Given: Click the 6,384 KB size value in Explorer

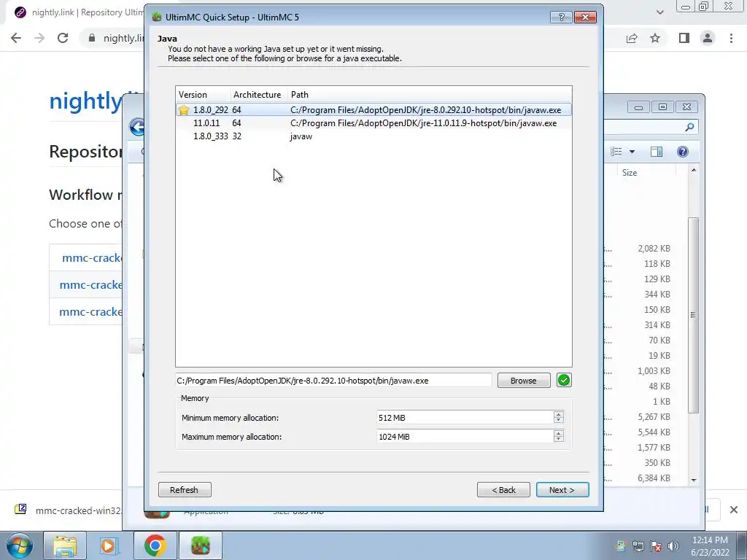Looking at the screenshot, I should pyautogui.click(x=654, y=478).
